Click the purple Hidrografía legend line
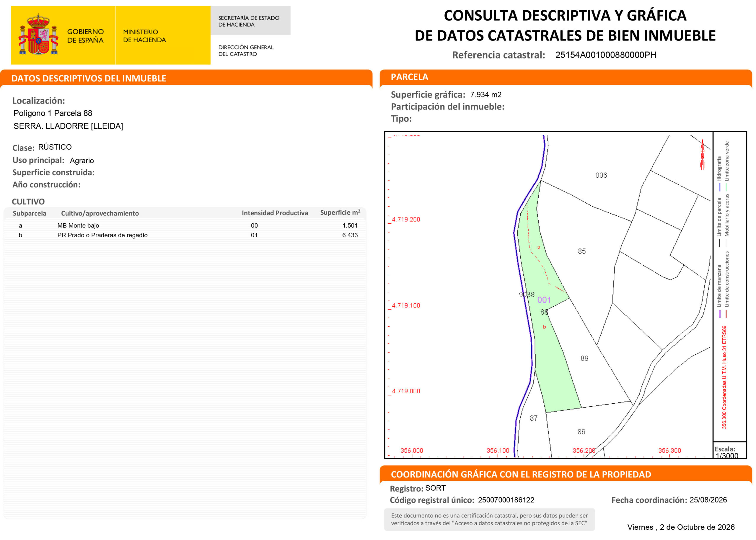Image resolution: width=756 pixels, height=540 pixels. click(719, 187)
